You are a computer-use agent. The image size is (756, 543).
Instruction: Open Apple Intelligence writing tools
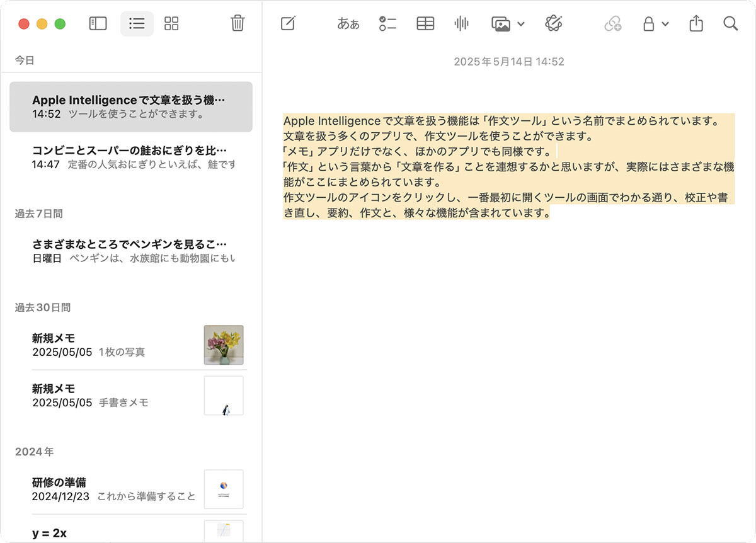tap(554, 24)
